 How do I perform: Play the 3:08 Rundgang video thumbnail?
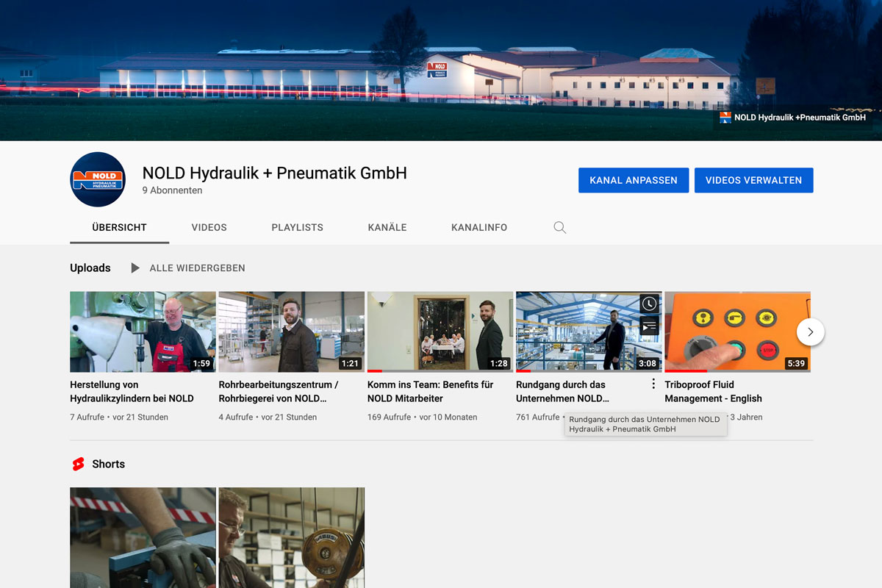coord(589,331)
